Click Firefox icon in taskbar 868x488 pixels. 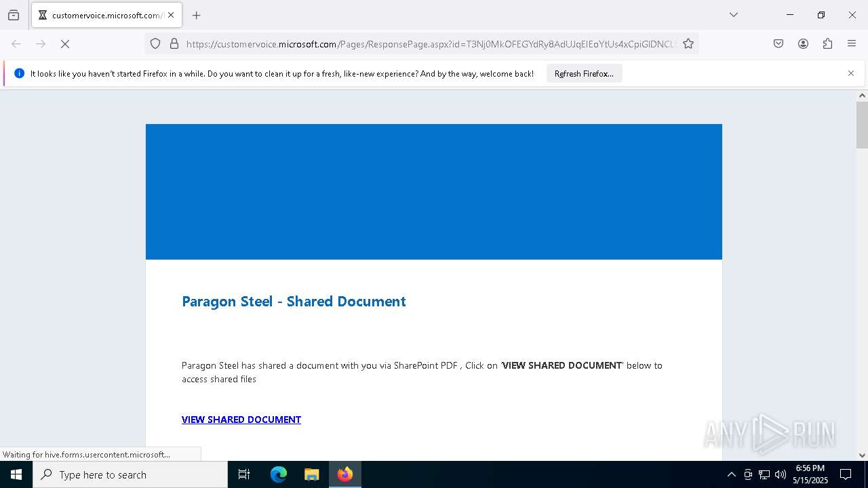pos(345,474)
